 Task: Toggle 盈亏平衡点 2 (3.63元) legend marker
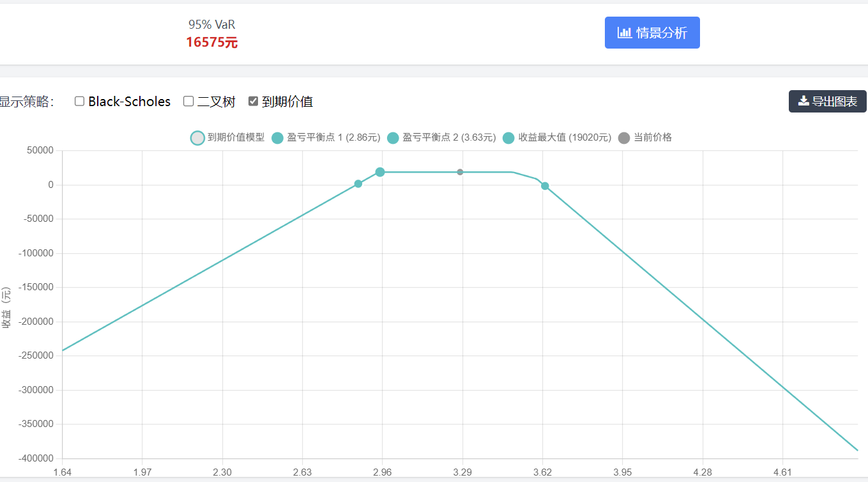pyautogui.click(x=393, y=137)
